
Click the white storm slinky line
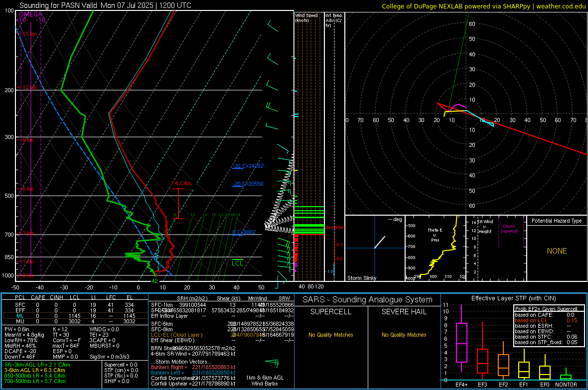tap(380, 242)
